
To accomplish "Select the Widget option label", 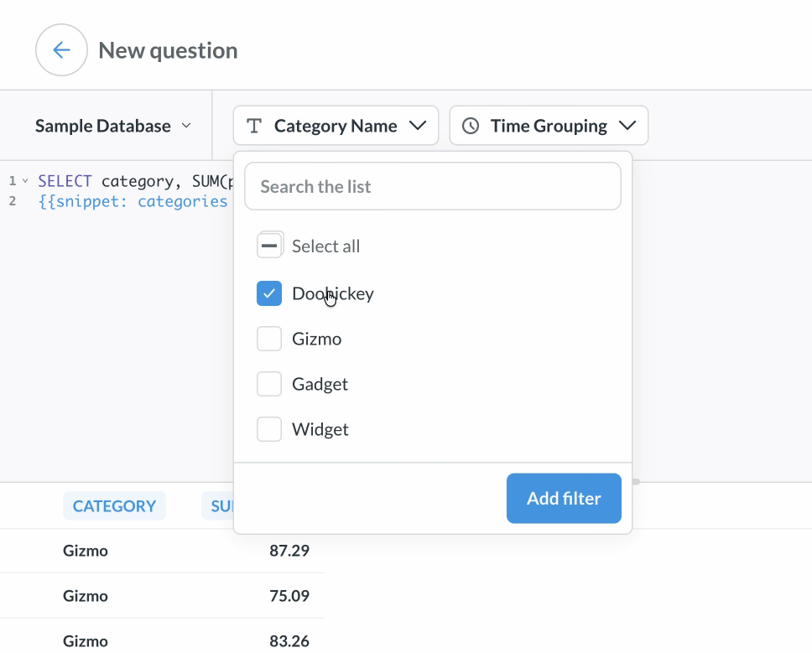I will click(x=320, y=429).
